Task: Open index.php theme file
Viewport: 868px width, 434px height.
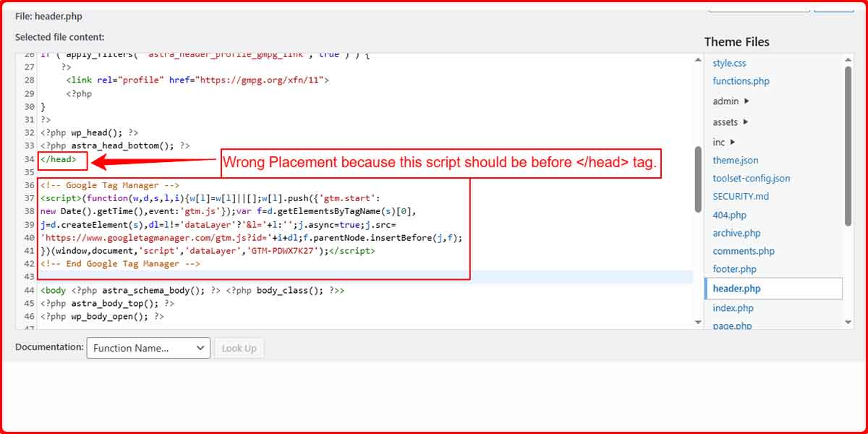Action: (x=733, y=308)
